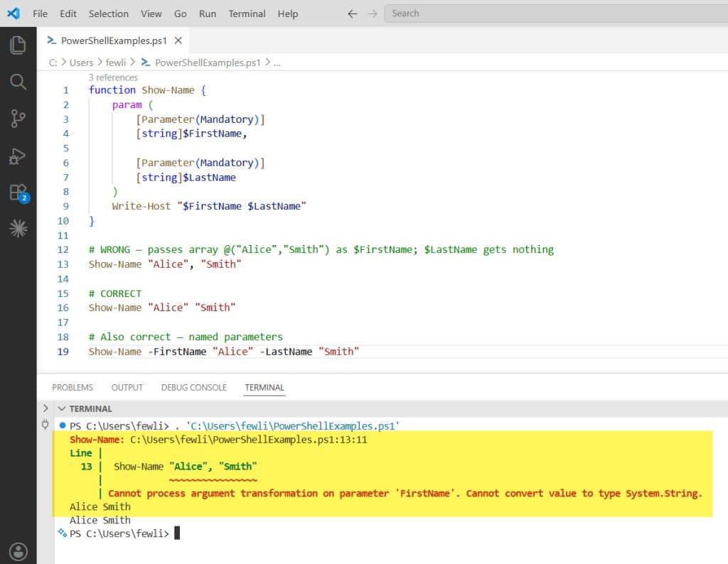The width and height of the screenshot is (728, 564).
Task: Click C: in the breadcrumb
Action: point(53,63)
